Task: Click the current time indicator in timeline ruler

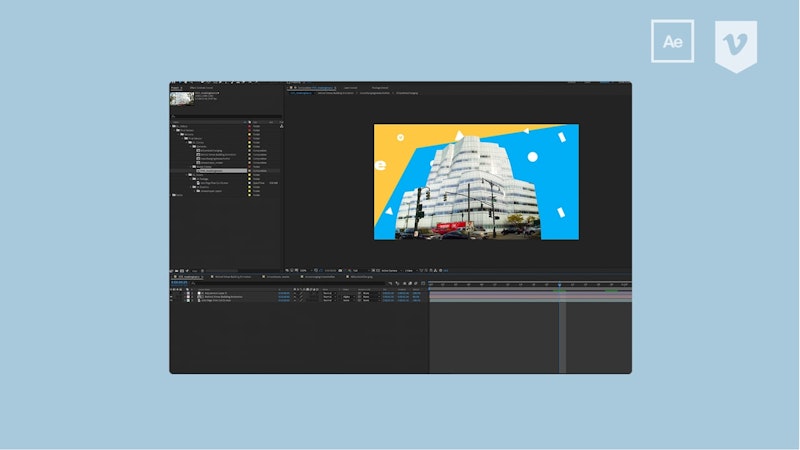Action: [x=560, y=284]
